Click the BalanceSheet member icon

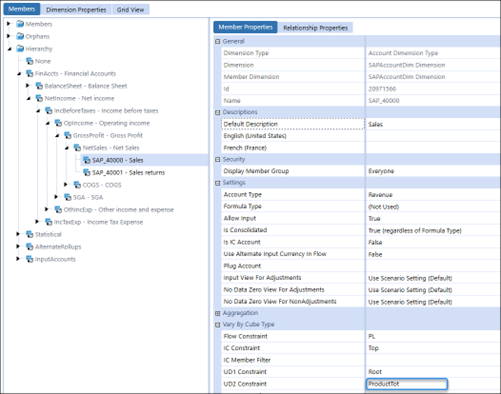coord(39,86)
